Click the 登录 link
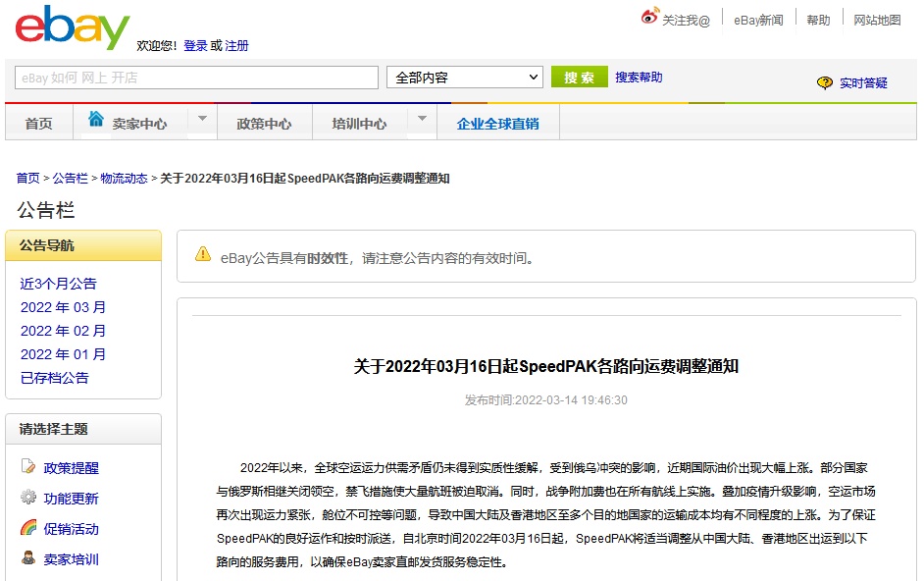 pos(195,45)
